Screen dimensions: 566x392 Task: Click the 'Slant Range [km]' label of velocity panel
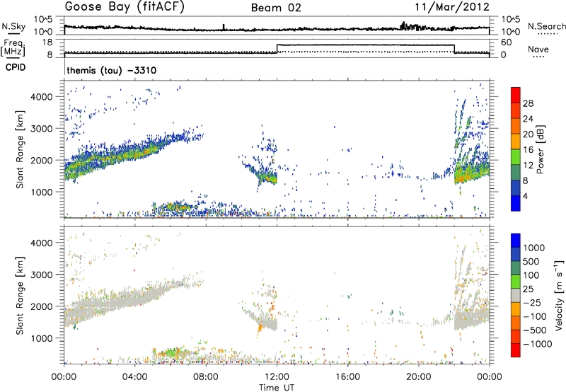[20, 295]
